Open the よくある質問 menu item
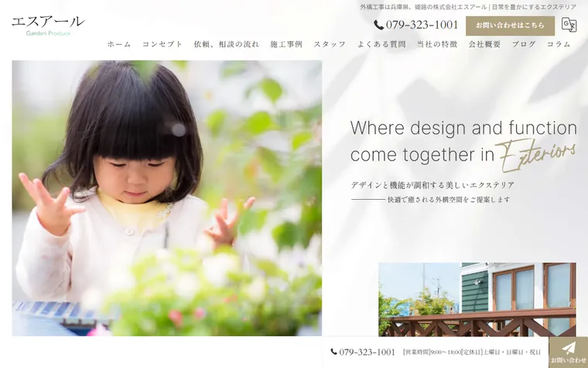The width and height of the screenshot is (588, 368). coord(381,44)
